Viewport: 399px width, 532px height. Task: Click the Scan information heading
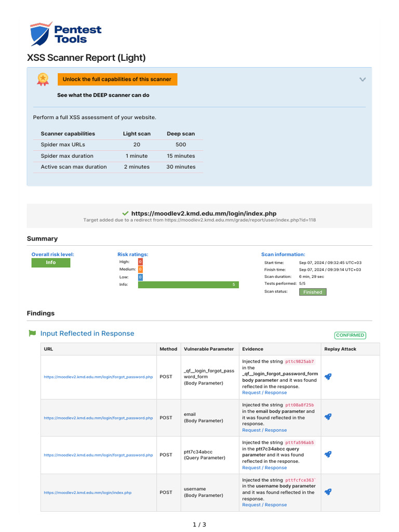coord(283,255)
